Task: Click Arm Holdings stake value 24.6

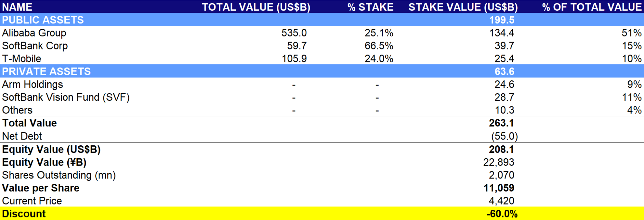Action: (505, 84)
